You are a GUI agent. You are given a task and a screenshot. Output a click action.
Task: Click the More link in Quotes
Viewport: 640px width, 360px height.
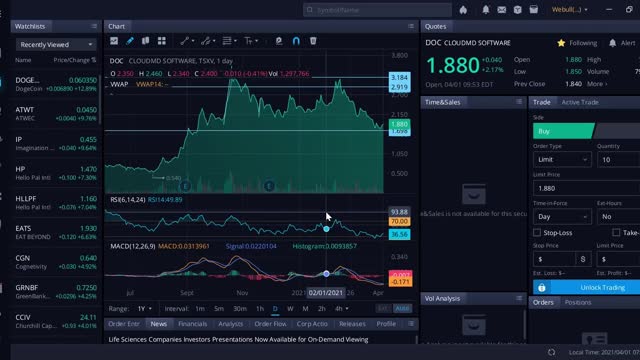click(x=597, y=84)
